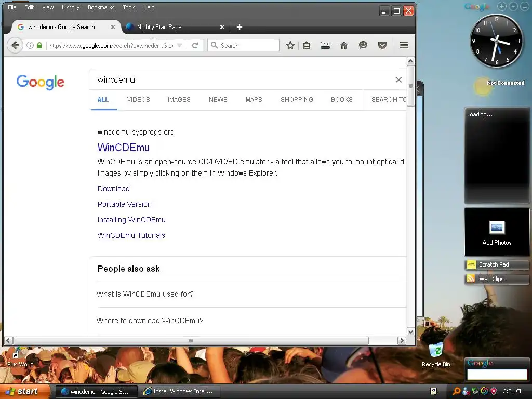Viewport: 532px width, 399px height.
Task: Close the wincdemu Google Search tab
Action: pyautogui.click(x=113, y=27)
